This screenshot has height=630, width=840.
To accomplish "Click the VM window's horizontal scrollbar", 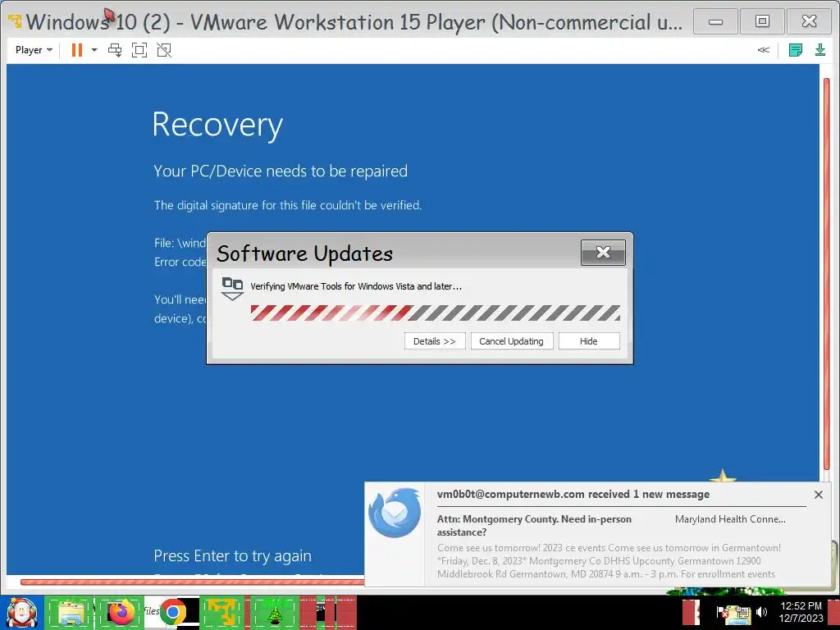I will pyautogui.click(x=192, y=582).
